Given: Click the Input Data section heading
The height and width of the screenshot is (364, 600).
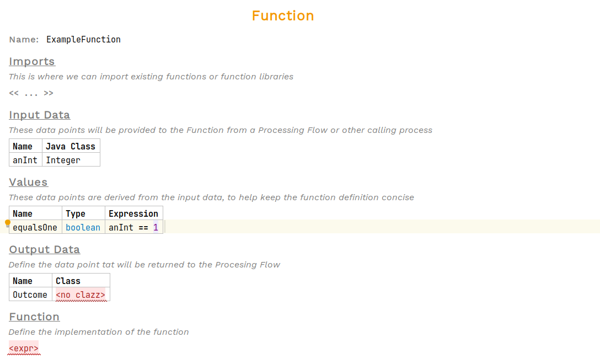Looking at the screenshot, I should pyautogui.click(x=39, y=115).
